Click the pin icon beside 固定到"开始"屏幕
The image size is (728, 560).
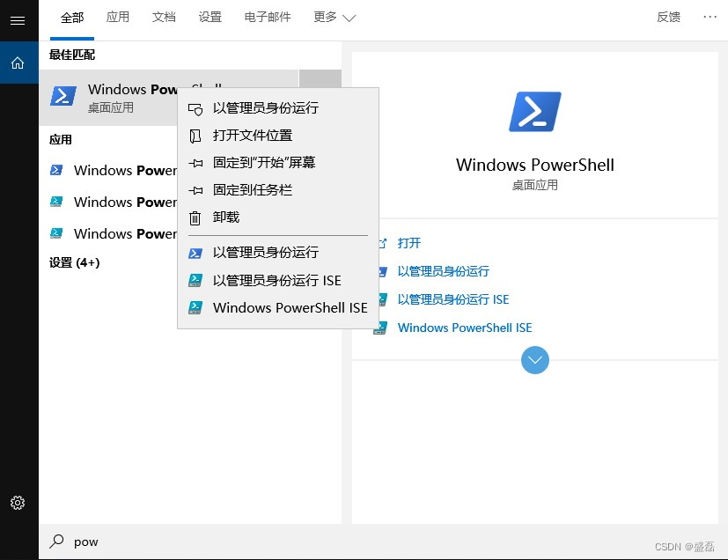point(195,163)
